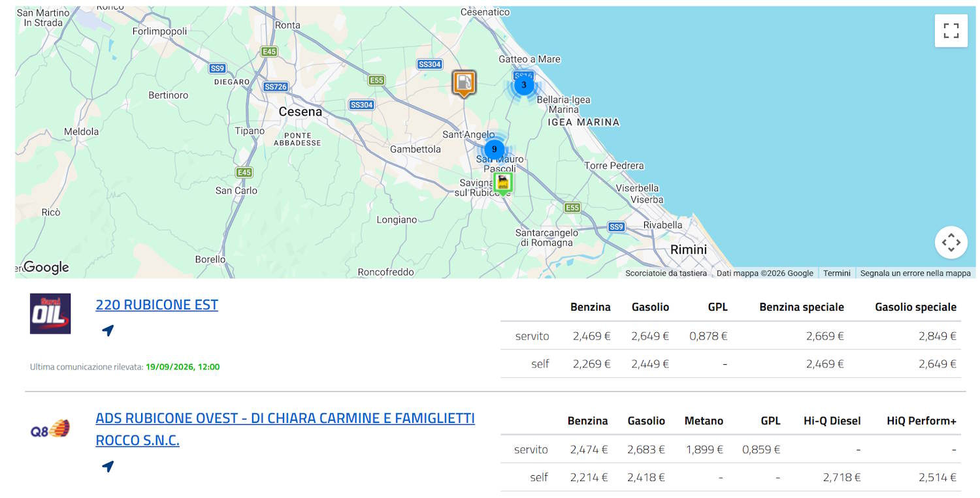Screen dimensions: 980x498
Task: Click the Rimini city label on map
Action: pos(689,249)
